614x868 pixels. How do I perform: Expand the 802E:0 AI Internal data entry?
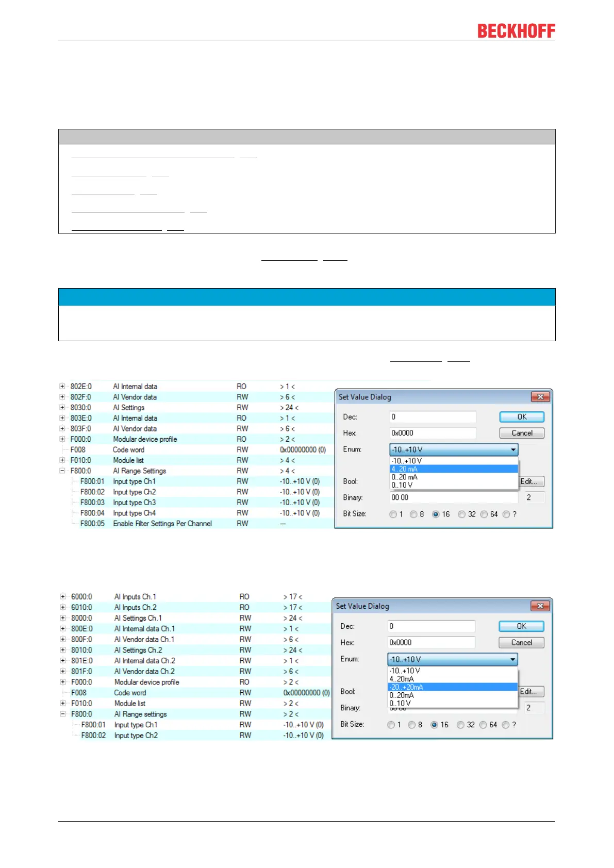(62, 387)
